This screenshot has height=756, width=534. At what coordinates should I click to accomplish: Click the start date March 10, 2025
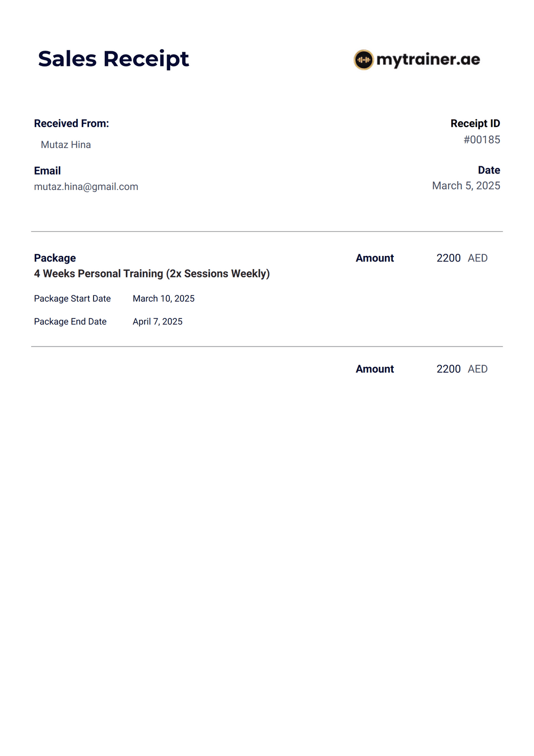pos(164,298)
